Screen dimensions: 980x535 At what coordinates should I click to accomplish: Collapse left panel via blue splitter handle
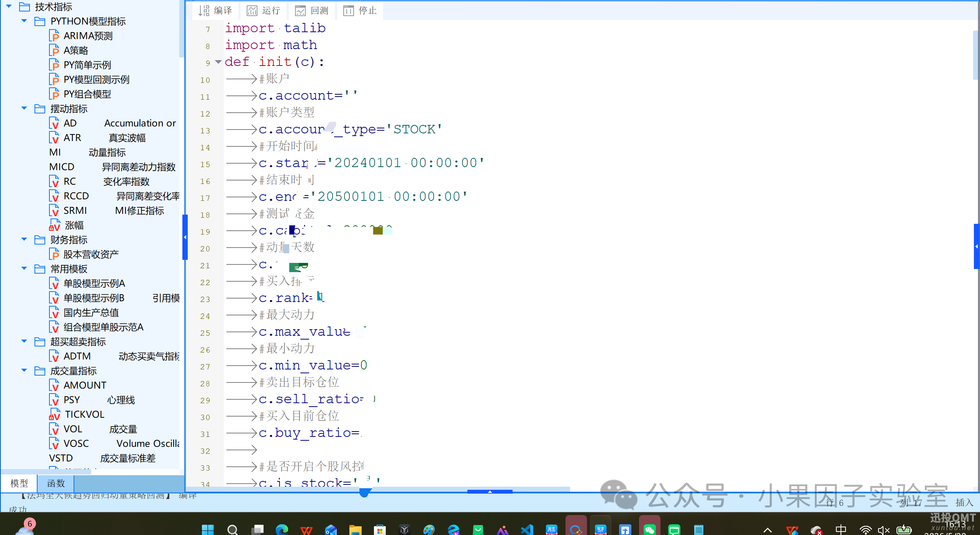185,237
